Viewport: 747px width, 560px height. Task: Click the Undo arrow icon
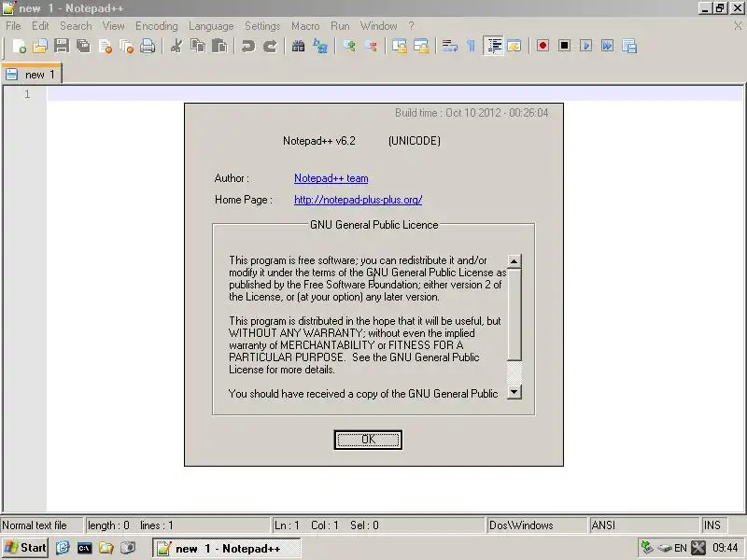(247, 46)
